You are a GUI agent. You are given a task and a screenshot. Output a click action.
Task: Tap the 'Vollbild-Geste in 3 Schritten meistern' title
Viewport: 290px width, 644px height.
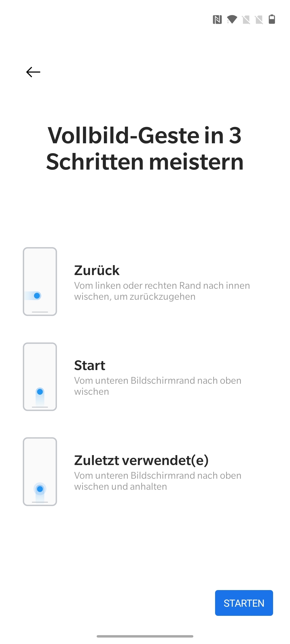click(145, 148)
